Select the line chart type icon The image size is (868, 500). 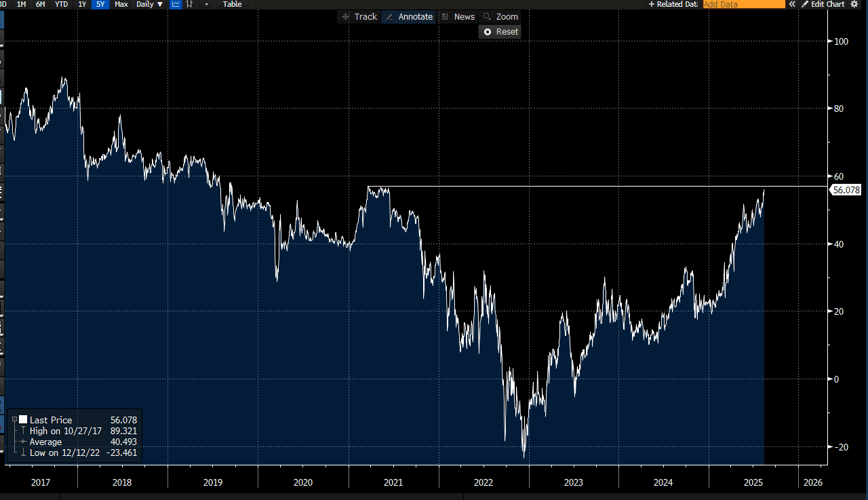click(176, 4)
